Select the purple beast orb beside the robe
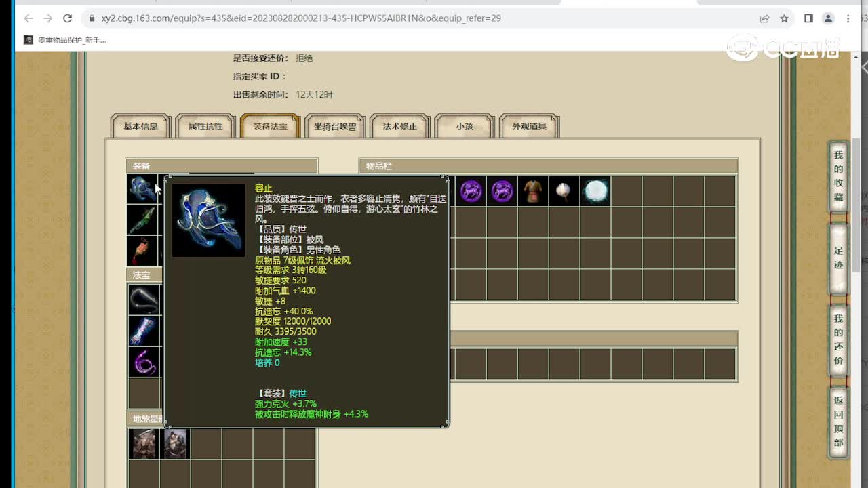The width and height of the screenshot is (868, 488). tap(502, 191)
